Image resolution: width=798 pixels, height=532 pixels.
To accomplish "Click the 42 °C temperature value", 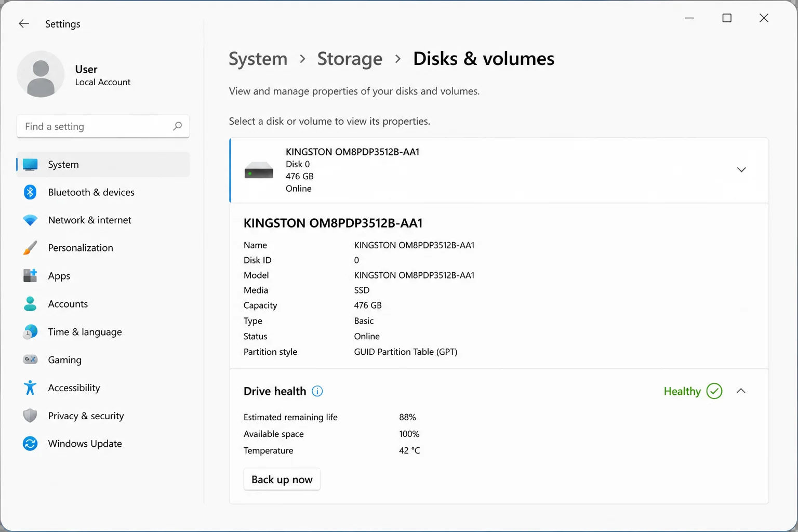I will click(x=409, y=450).
